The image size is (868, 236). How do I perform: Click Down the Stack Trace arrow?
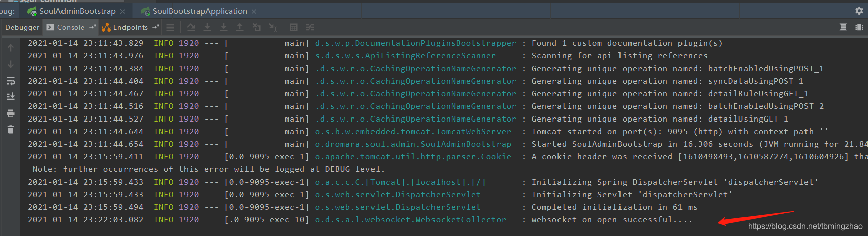(11, 64)
